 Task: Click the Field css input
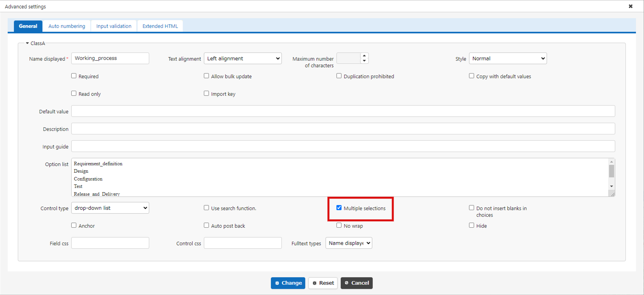(x=110, y=243)
